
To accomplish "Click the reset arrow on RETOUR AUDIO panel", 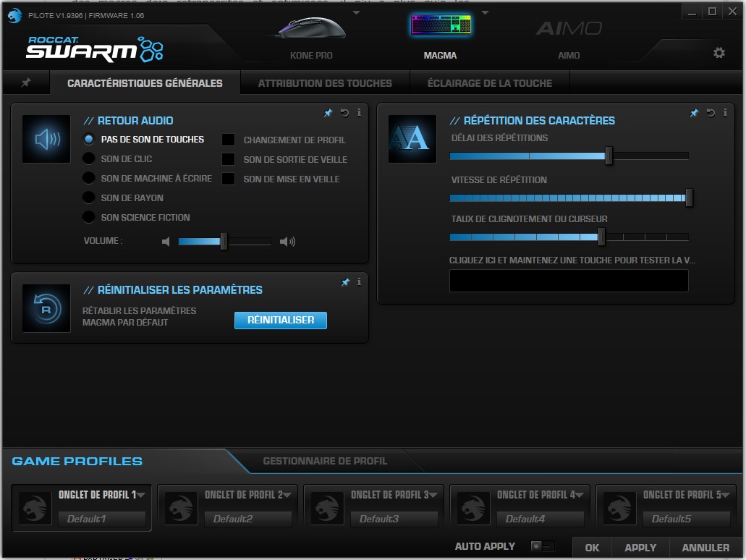I will click(x=343, y=113).
